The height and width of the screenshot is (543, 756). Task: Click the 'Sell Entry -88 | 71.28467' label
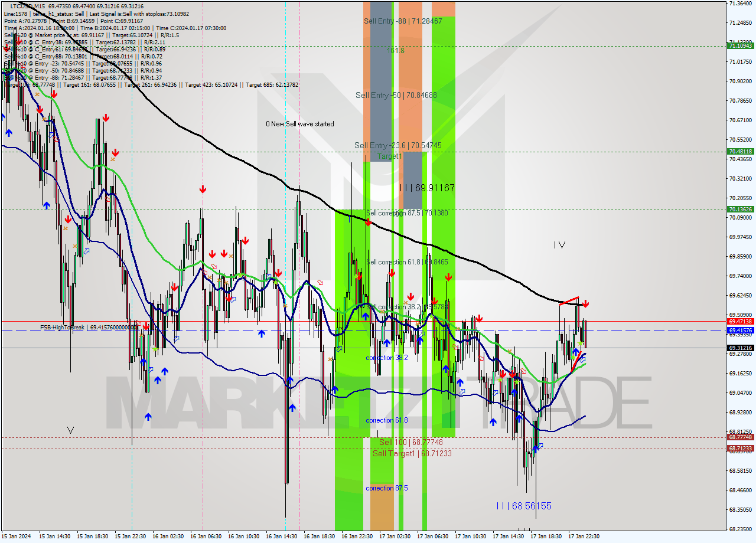pos(403,21)
